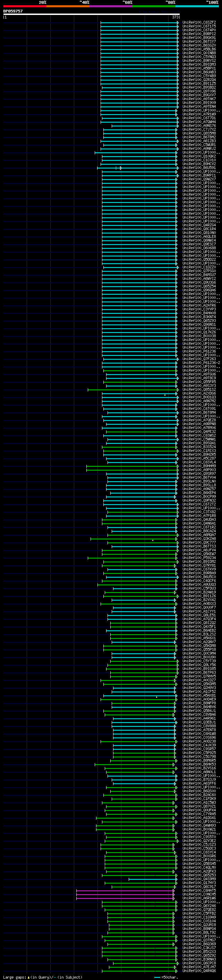Select the label UniRef100_P59234
222x980 pixels.
[199, 558]
